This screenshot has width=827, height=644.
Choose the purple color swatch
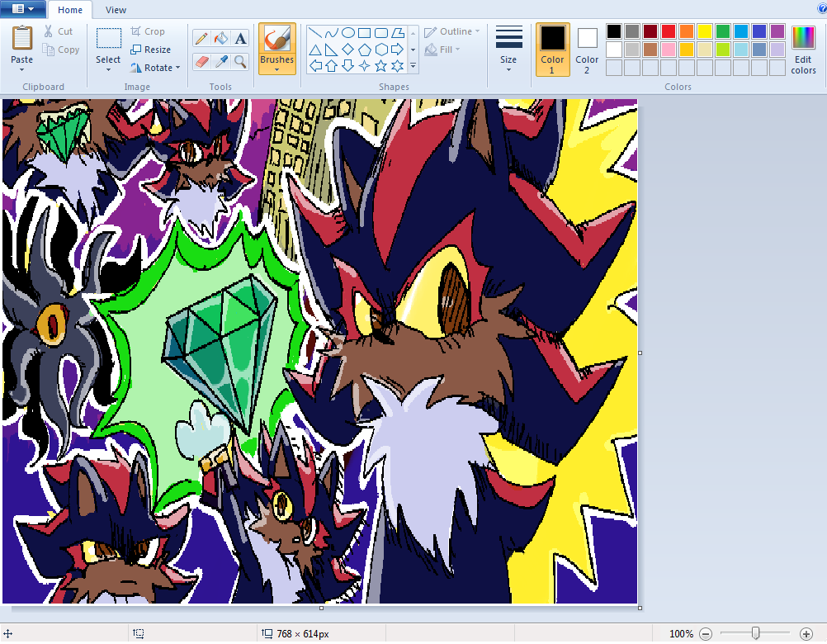pos(777,31)
